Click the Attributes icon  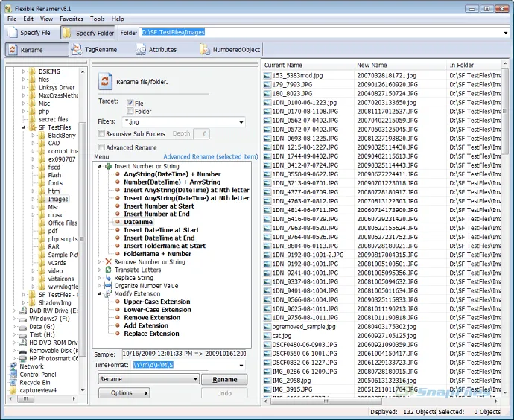[141, 49]
